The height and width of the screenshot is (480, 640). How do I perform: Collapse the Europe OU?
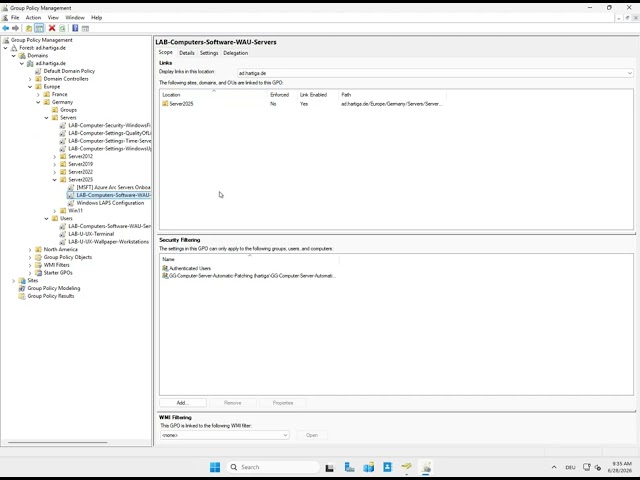click(x=30, y=87)
